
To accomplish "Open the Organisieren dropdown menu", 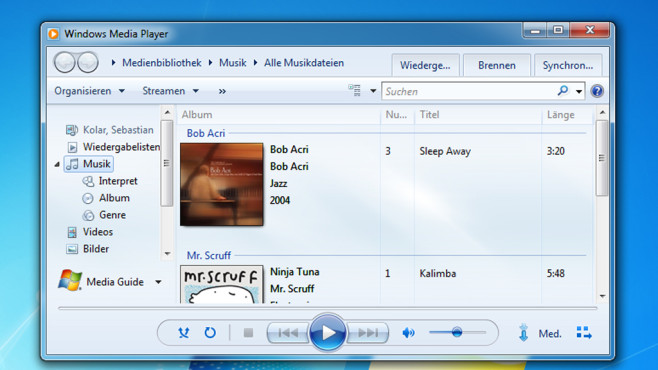I will pyautogui.click(x=89, y=91).
